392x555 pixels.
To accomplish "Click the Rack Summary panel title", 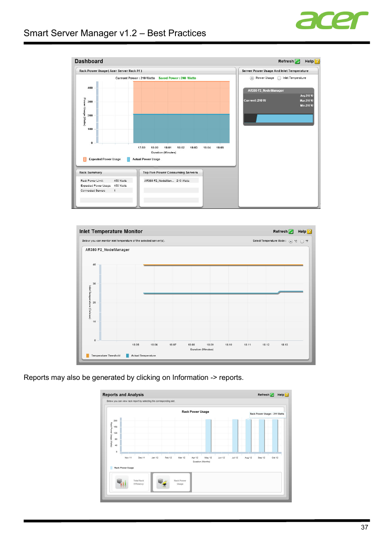I will (x=90, y=173).
